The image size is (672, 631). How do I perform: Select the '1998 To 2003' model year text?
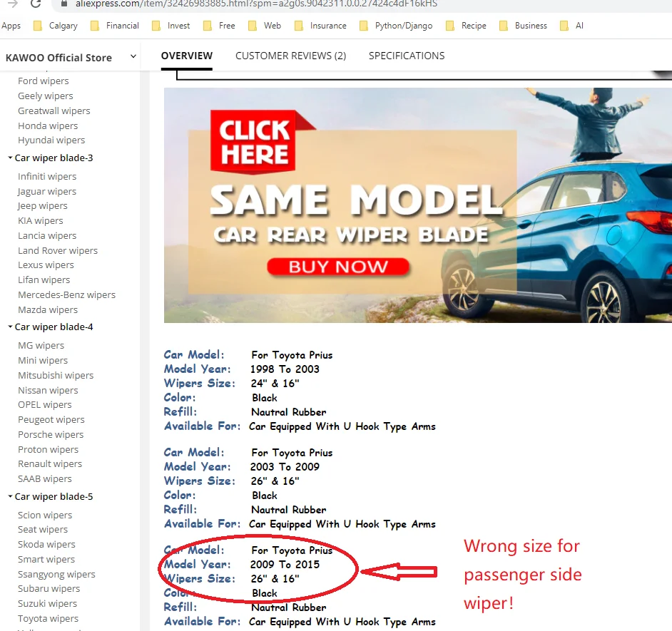(285, 369)
